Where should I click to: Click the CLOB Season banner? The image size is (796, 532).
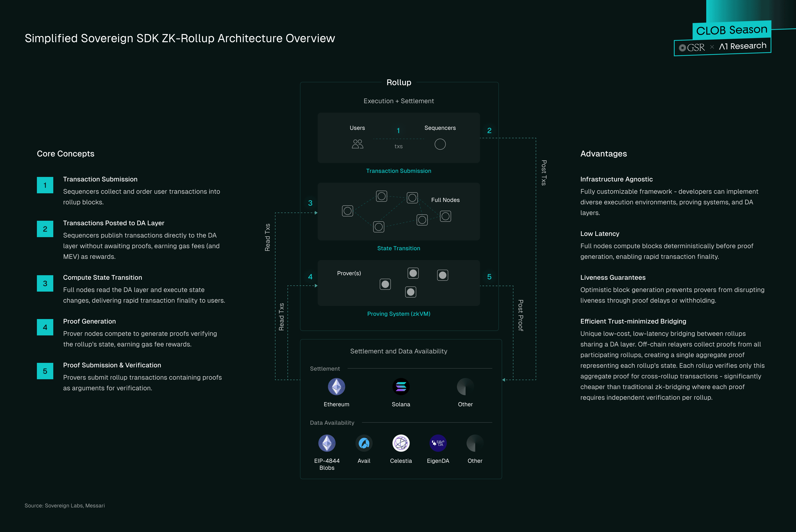pyautogui.click(x=732, y=30)
